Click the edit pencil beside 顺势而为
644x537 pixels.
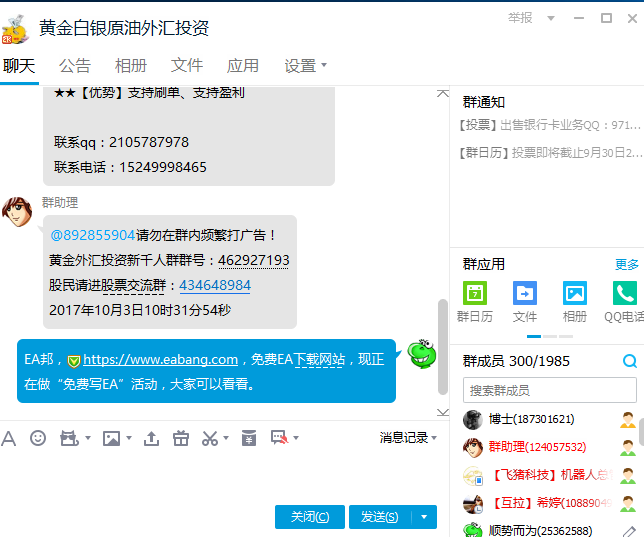[629, 531]
